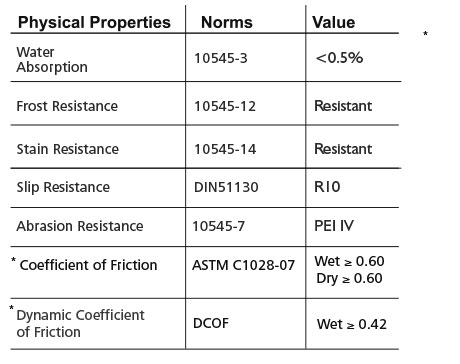
Task: Select the Slip Resistance row label
Action: [x=63, y=187]
